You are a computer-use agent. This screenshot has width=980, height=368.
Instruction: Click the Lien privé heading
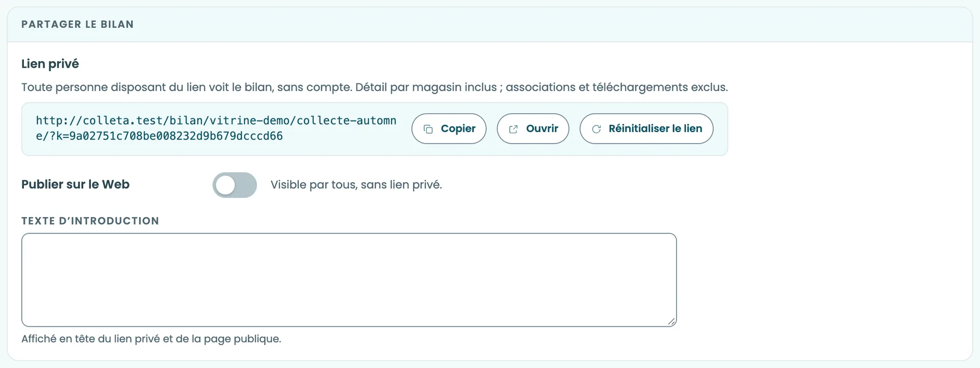pos(50,64)
